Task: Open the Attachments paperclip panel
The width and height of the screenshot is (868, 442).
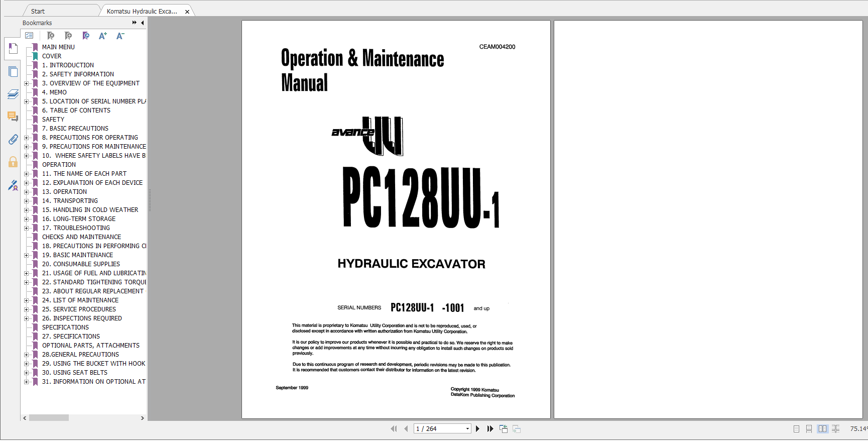Action: [13, 139]
